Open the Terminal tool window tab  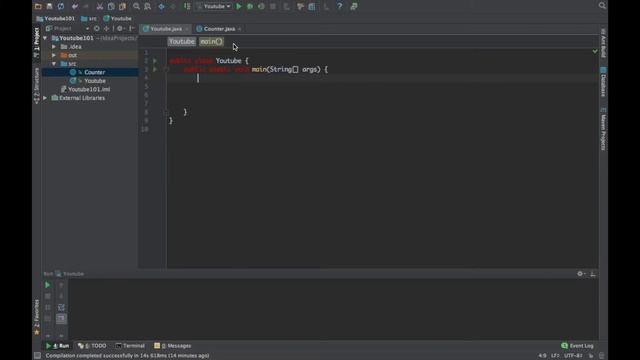130,346
